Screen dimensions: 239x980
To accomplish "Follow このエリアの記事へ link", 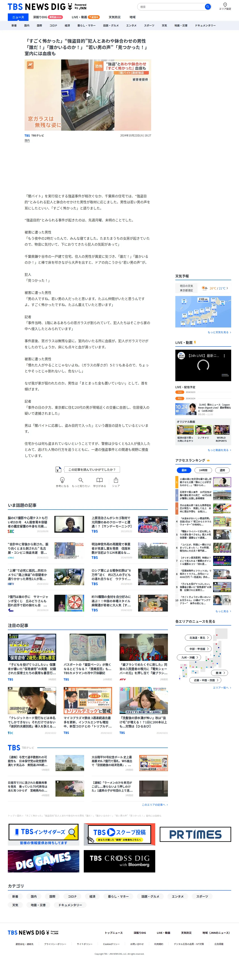I will point(155,805).
